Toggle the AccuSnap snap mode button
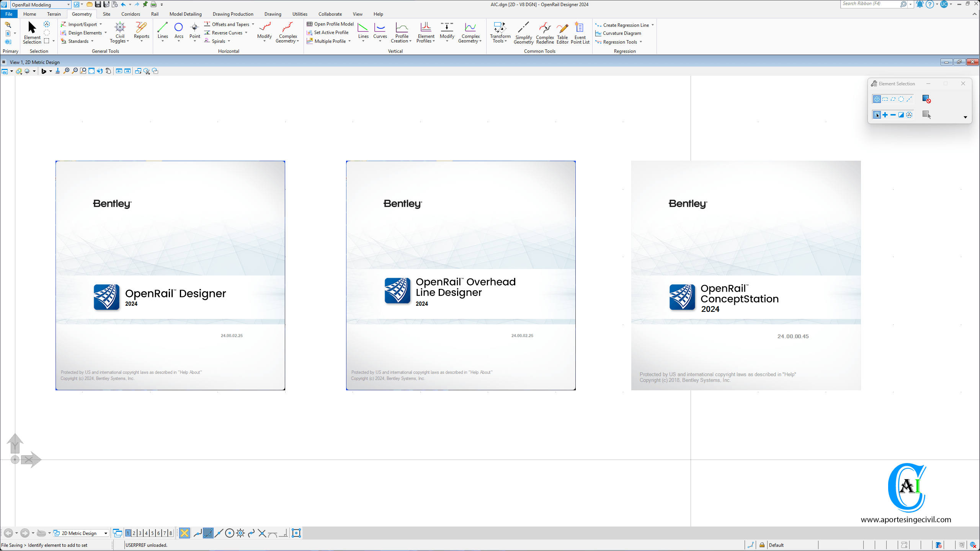The height and width of the screenshot is (551, 980). click(185, 533)
